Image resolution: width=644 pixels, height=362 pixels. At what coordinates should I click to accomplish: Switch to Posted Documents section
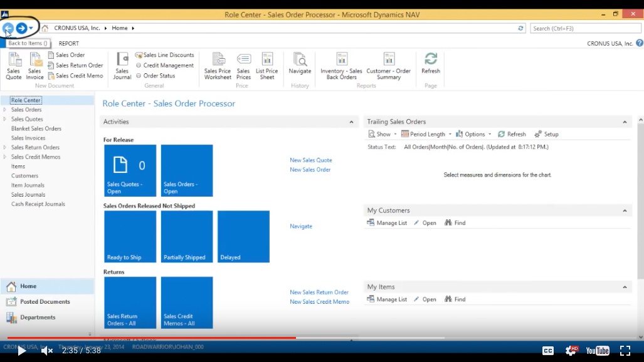(x=47, y=302)
